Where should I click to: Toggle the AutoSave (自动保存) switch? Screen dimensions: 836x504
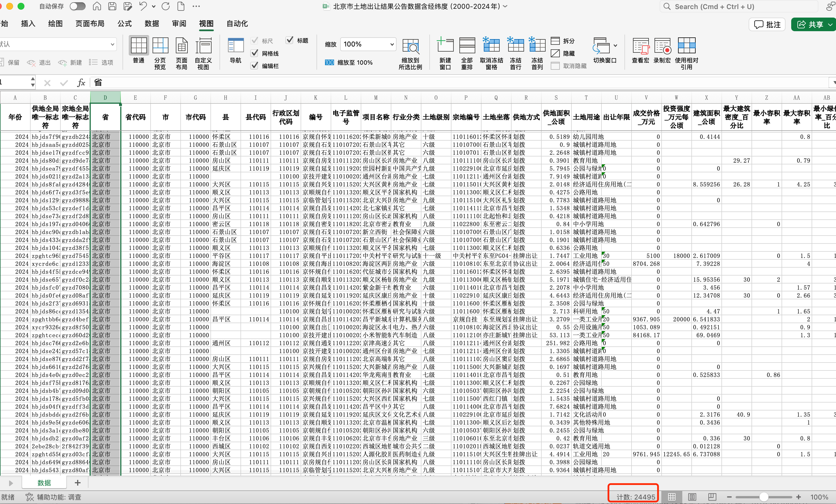(77, 7)
